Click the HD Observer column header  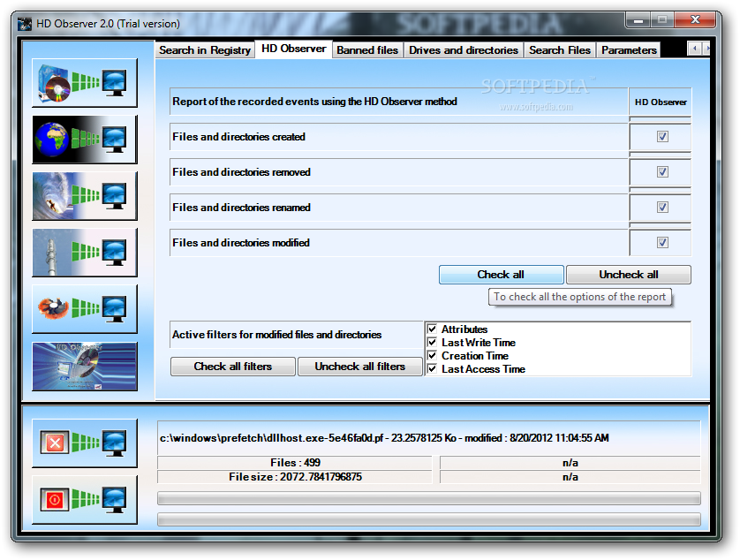[x=661, y=102]
